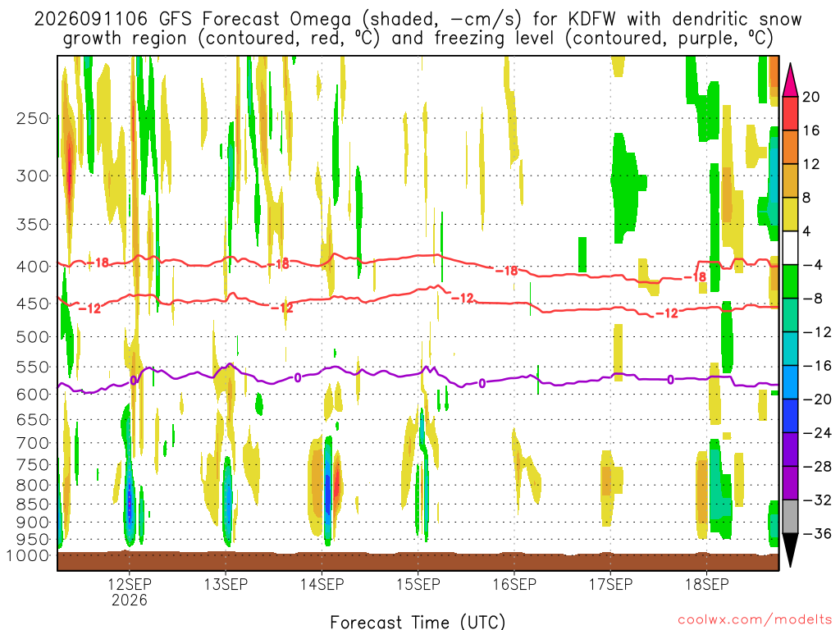Viewport: 840px width, 630px height.
Task: Click the coolwx.com/modelts link text
Action: tap(755, 620)
